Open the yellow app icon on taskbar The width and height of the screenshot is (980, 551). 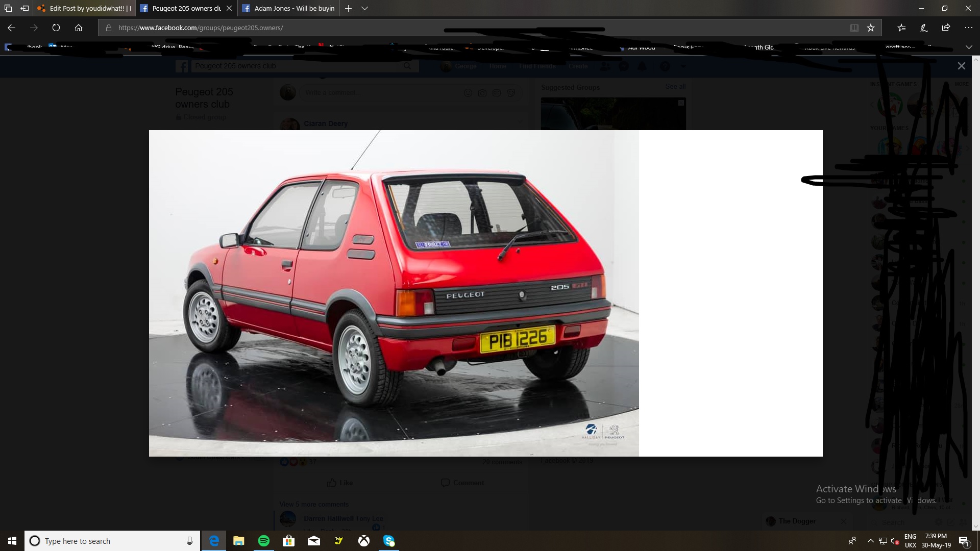339,541
